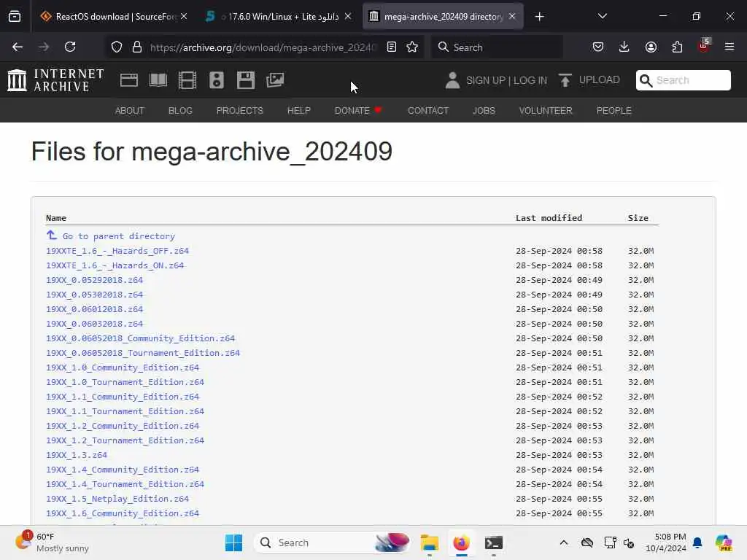Download 19XX_1.5_Netplay_Edition.z64

point(117,499)
